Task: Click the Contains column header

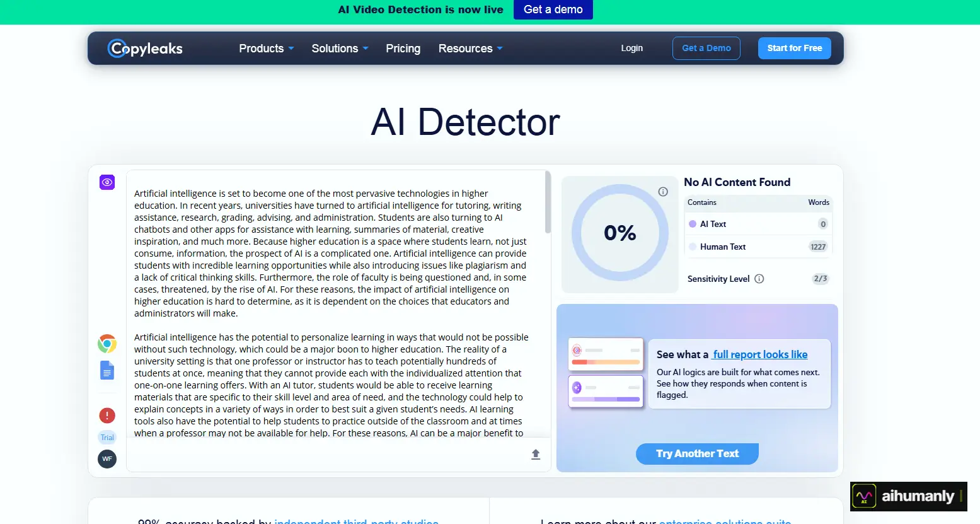Action: click(702, 202)
